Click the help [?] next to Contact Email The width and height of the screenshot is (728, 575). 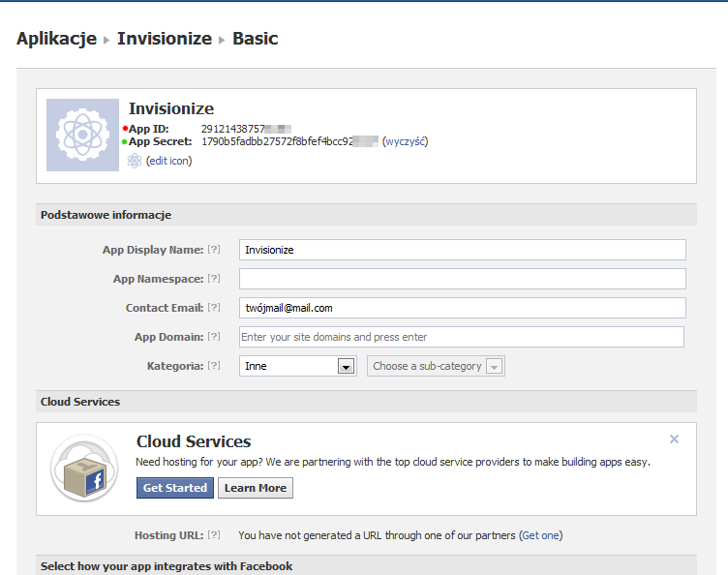coord(214,308)
